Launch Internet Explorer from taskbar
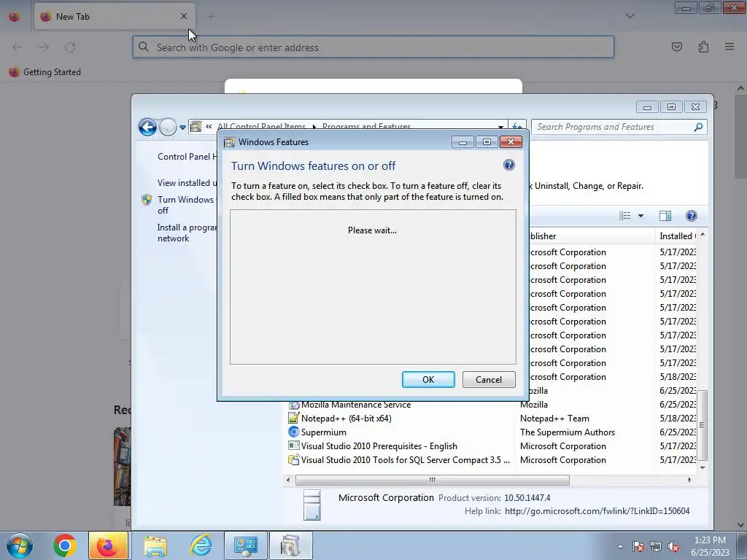 click(x=200, y=545)
